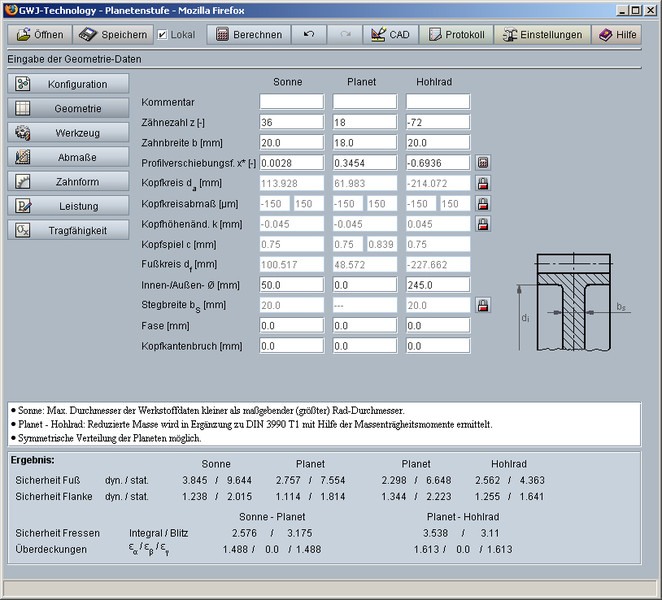Toggle the Lokal checkbox
Image resolution: width=662 pixels, height=600 pixels.
pos(163,34)
